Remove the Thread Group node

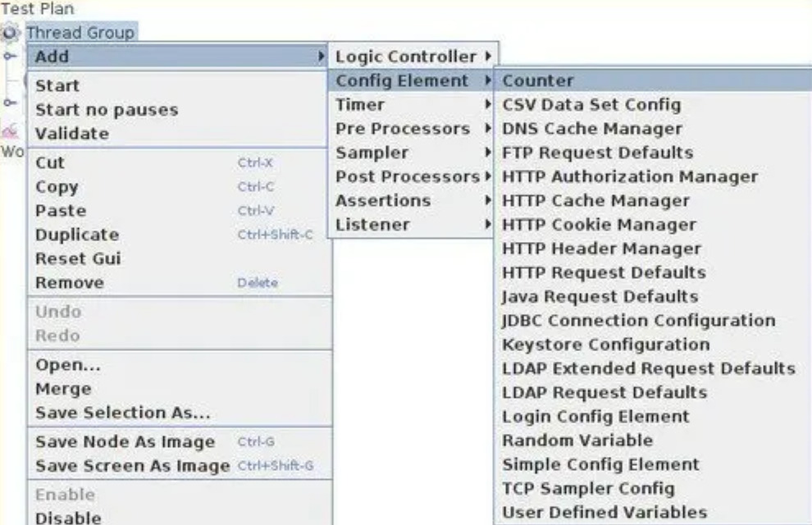click(x=70, y=283)
